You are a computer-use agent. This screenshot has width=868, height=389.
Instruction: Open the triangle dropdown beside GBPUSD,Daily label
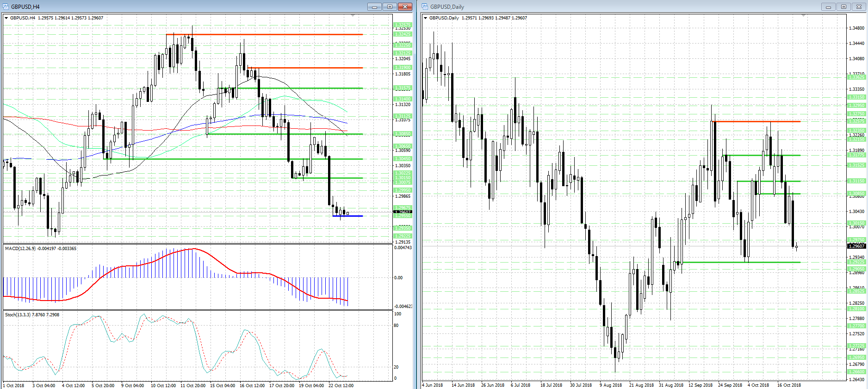tap(426, 18)
